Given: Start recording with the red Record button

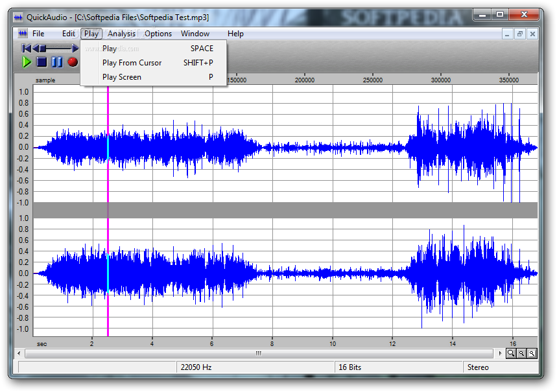Looking at the screenshot, I should click(x=73, y=62).
